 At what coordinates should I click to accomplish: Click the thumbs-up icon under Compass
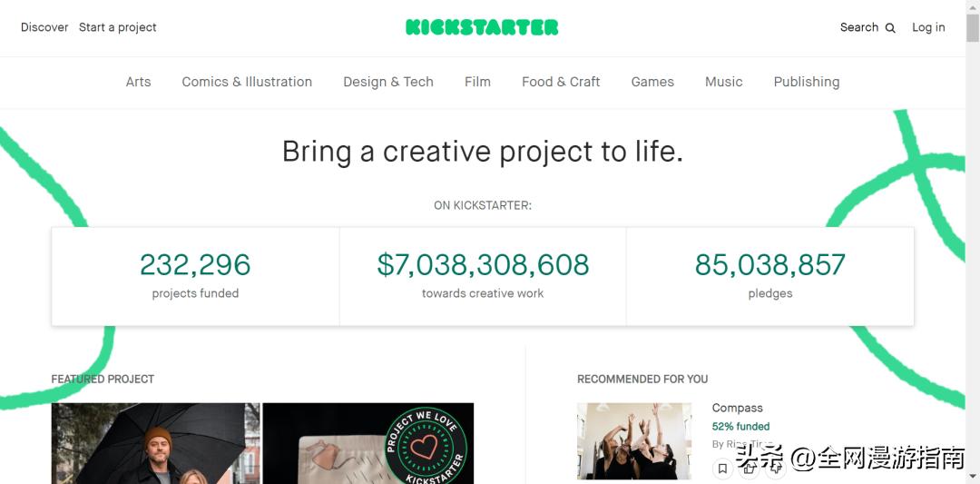(749, 469)
